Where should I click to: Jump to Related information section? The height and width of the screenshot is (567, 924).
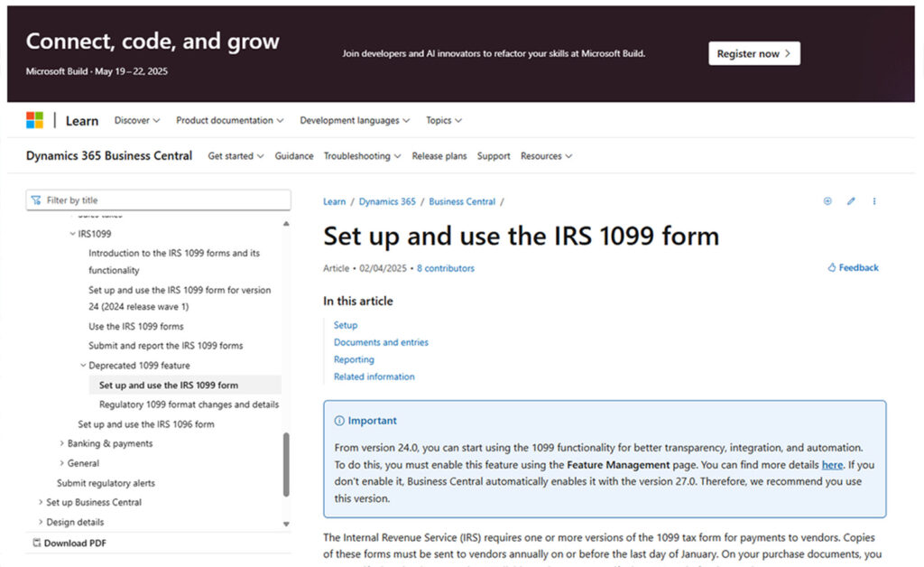[x=374, y=376]
